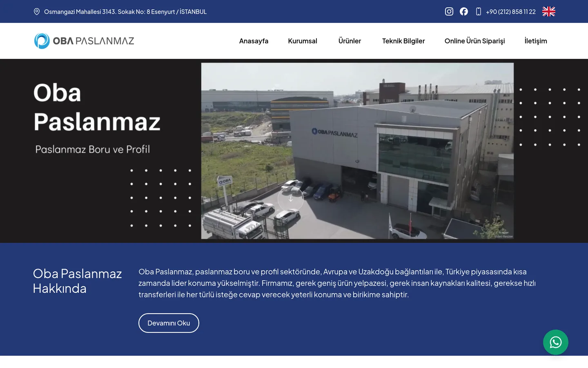Click the Oba Paslanmaz hero heading

click(97, 107)
